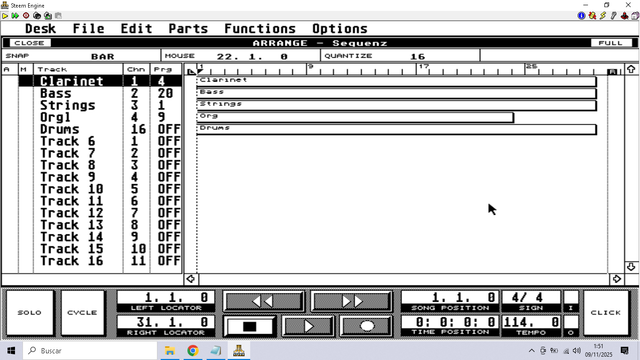Click the record transport button
The image size is (640, 360).
coord(367,327)
